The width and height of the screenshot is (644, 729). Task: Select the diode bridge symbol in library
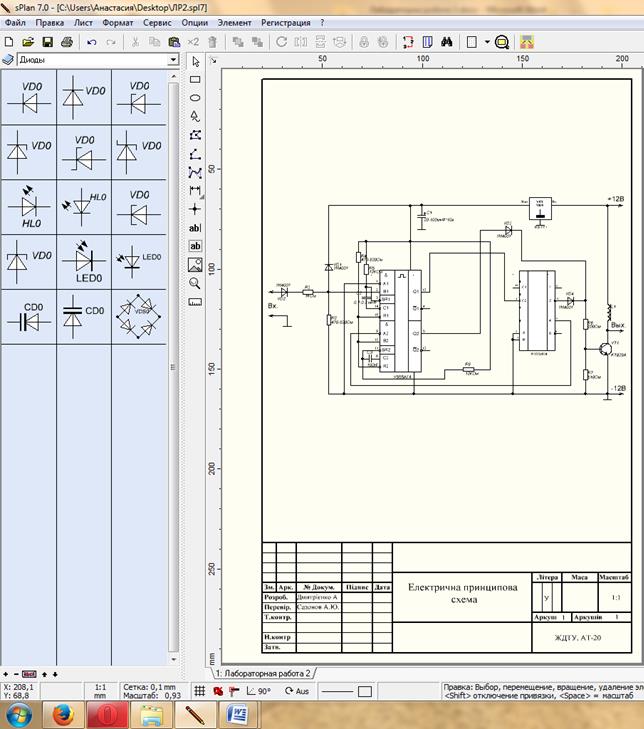139,316
